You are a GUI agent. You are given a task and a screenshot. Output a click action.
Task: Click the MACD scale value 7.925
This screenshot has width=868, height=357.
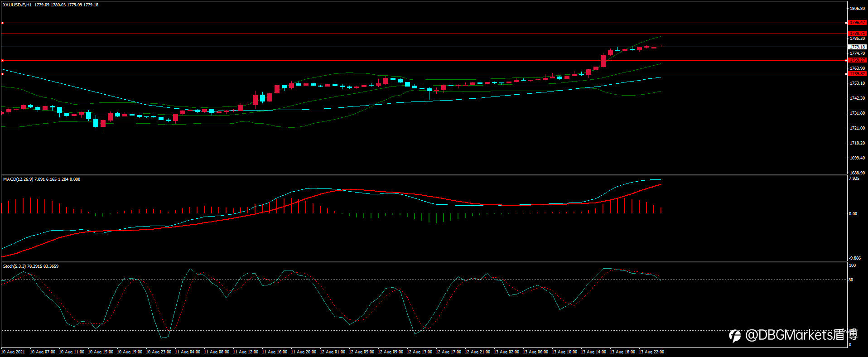coord(854,178)
